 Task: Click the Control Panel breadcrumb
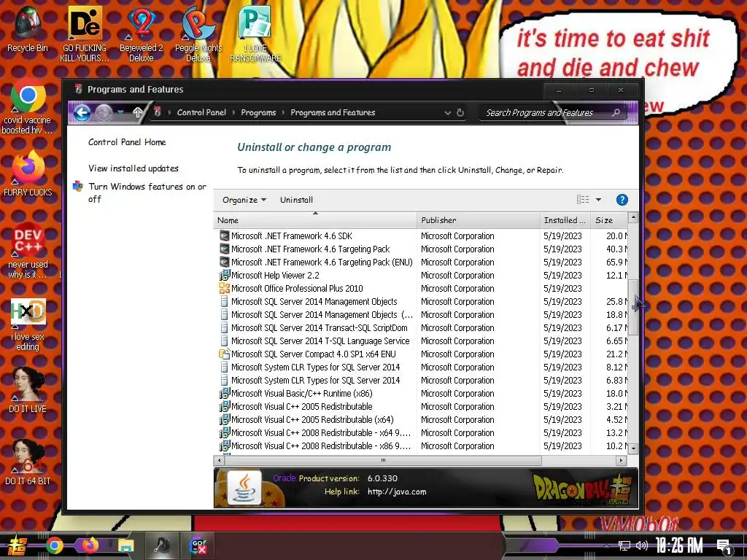pos(201,112)
